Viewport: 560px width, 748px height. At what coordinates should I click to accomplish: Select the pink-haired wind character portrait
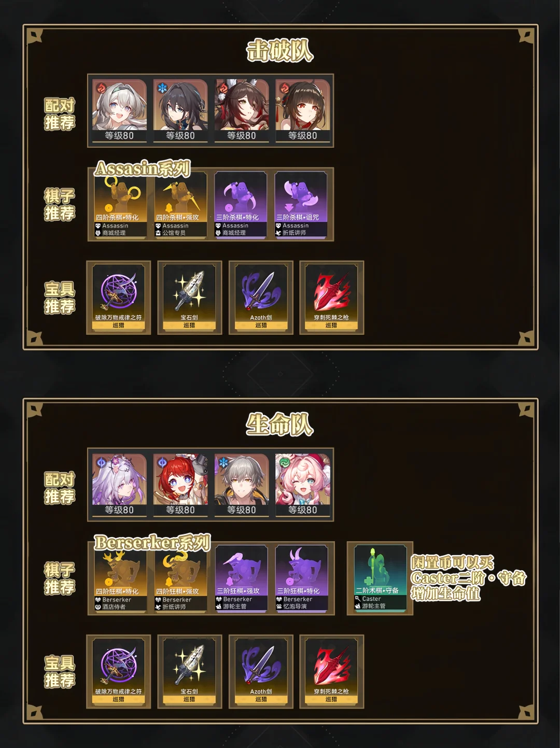click(303, 485)
